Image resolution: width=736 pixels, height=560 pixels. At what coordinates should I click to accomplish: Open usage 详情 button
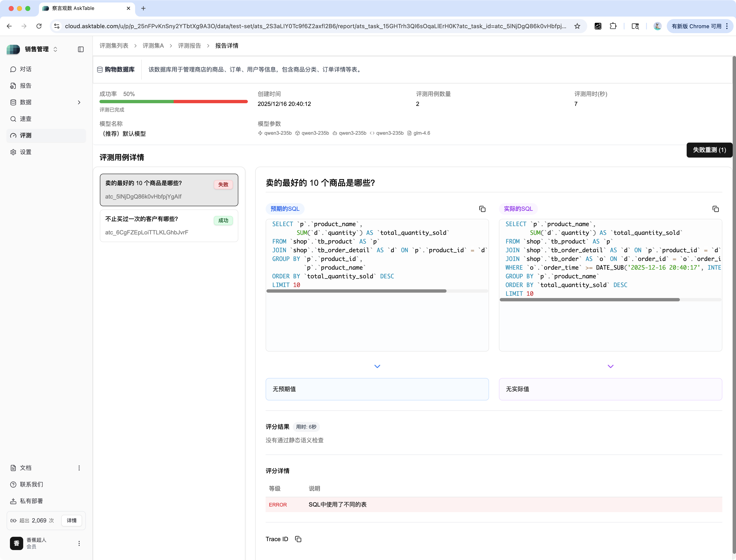pos(72,520)
